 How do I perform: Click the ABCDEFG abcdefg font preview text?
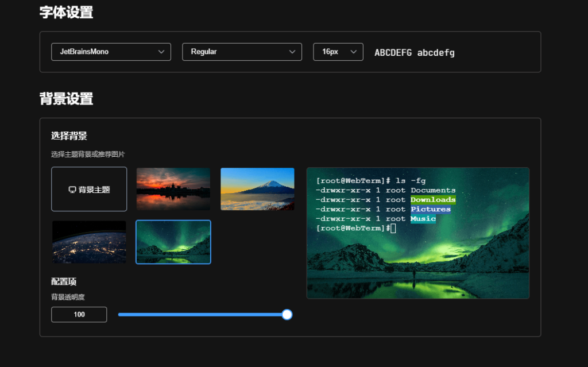pos(414,53)
